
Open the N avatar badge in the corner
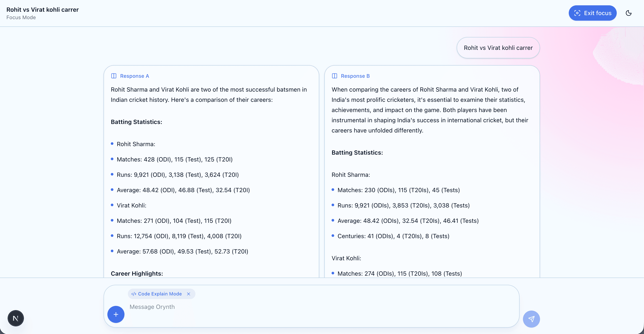coord(16,318)
